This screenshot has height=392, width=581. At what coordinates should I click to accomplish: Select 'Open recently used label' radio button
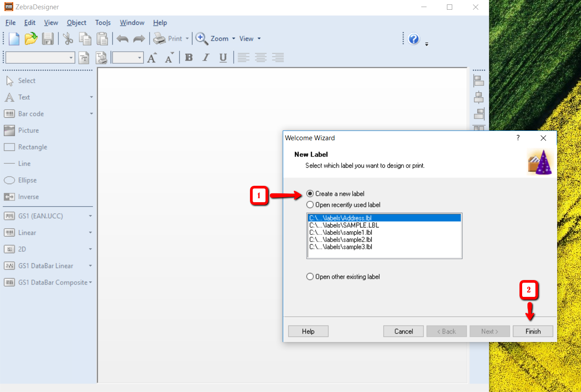coord(310,205)
